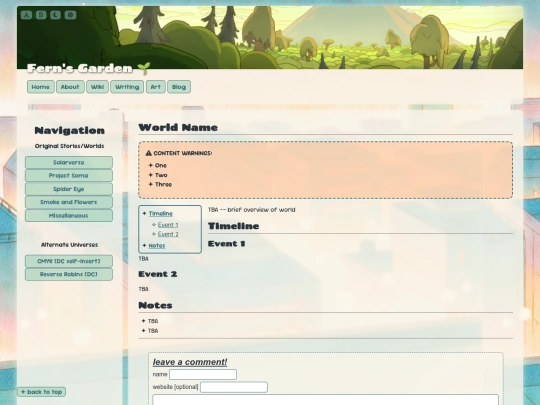Viewport: 540px width, 405px height.
Task: Open the About page tab
Action: [x=70, y=87]
